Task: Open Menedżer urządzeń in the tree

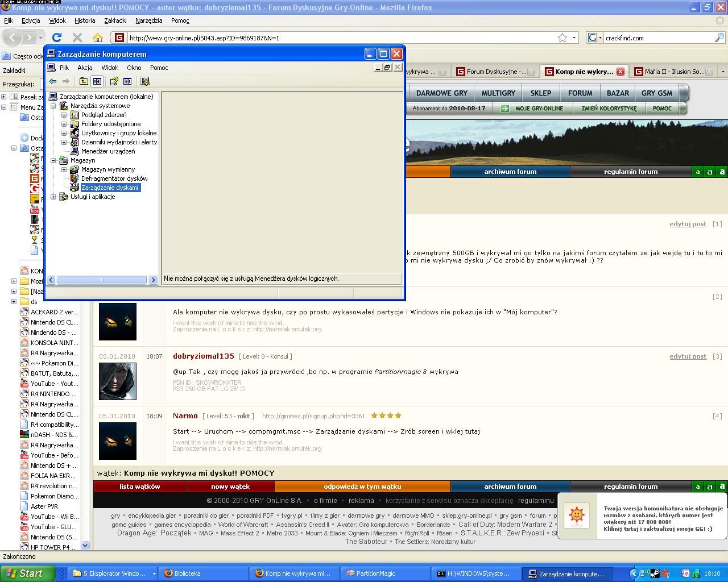Action: click(x=107, y=151)
